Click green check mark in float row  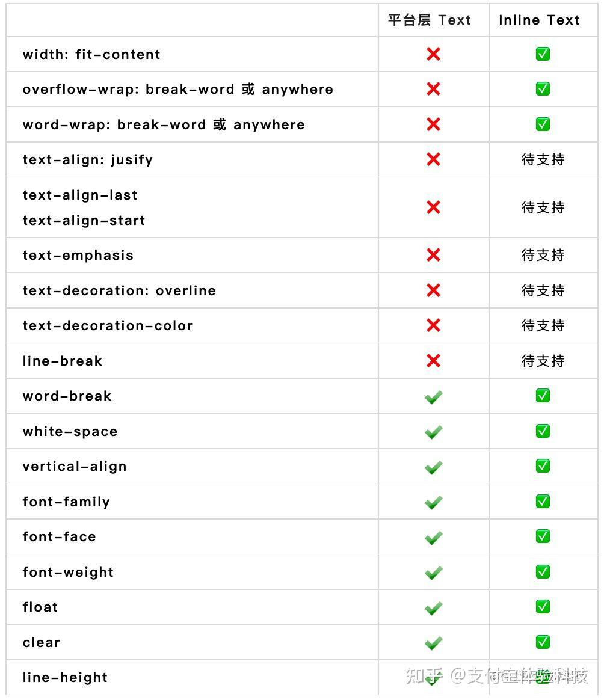tap(433, 607)
